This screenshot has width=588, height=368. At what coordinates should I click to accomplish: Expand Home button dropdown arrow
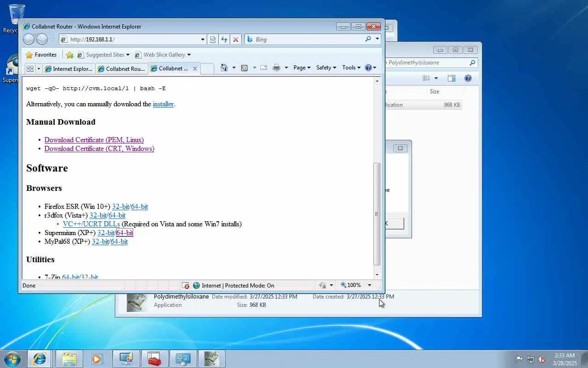tap(234, 68)
